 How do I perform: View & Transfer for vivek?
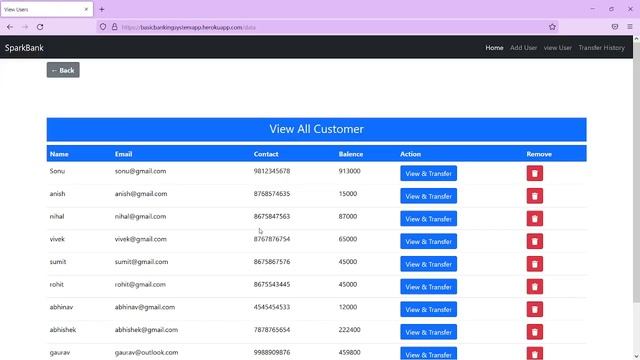429,242
